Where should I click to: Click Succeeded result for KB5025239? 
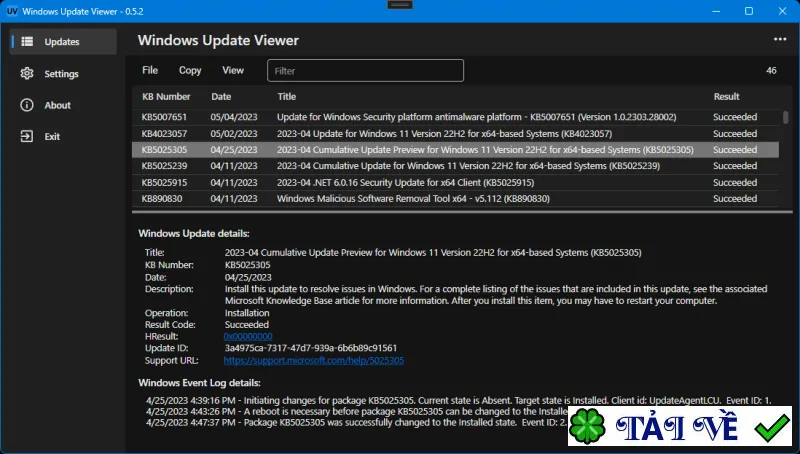point(735,166)
